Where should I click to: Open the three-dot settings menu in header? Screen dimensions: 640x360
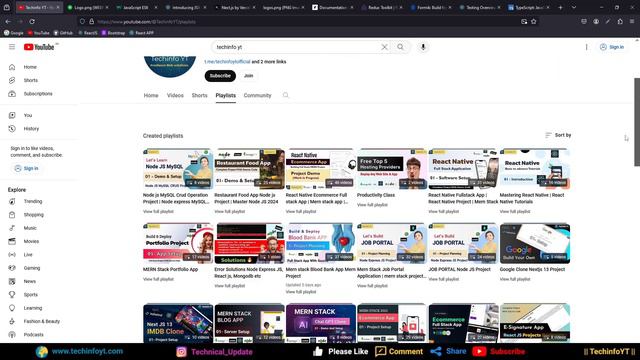[x=587, y=47]
